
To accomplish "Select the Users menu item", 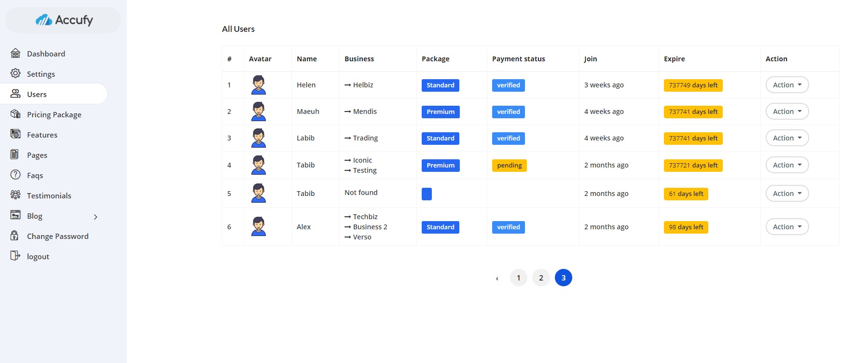I will coord(37,94).
